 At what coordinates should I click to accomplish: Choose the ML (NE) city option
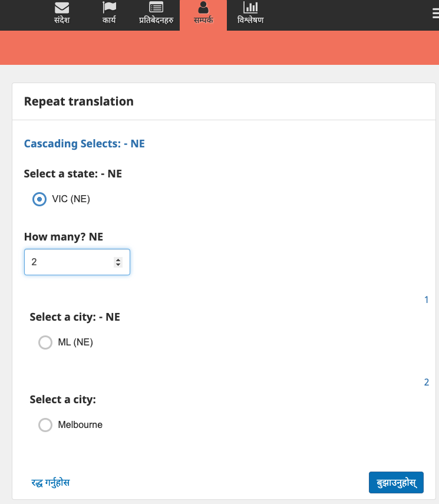pos(45,342)
